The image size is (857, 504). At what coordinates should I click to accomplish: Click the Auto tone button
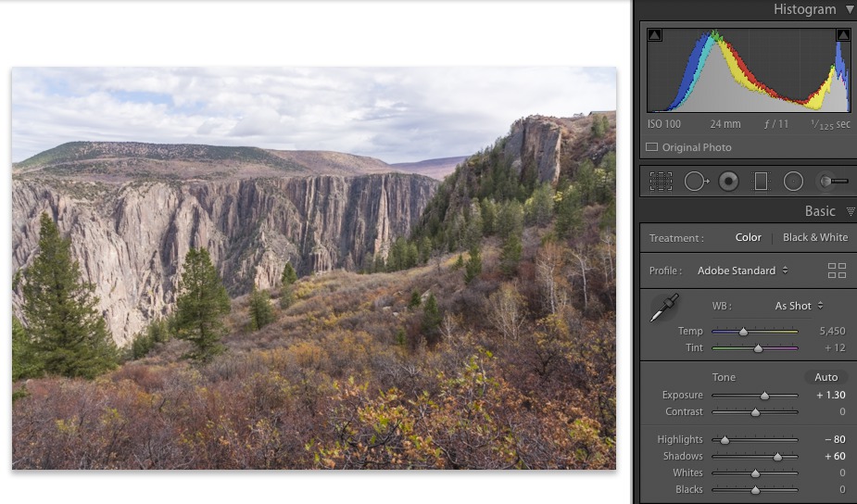click(825, 377)
